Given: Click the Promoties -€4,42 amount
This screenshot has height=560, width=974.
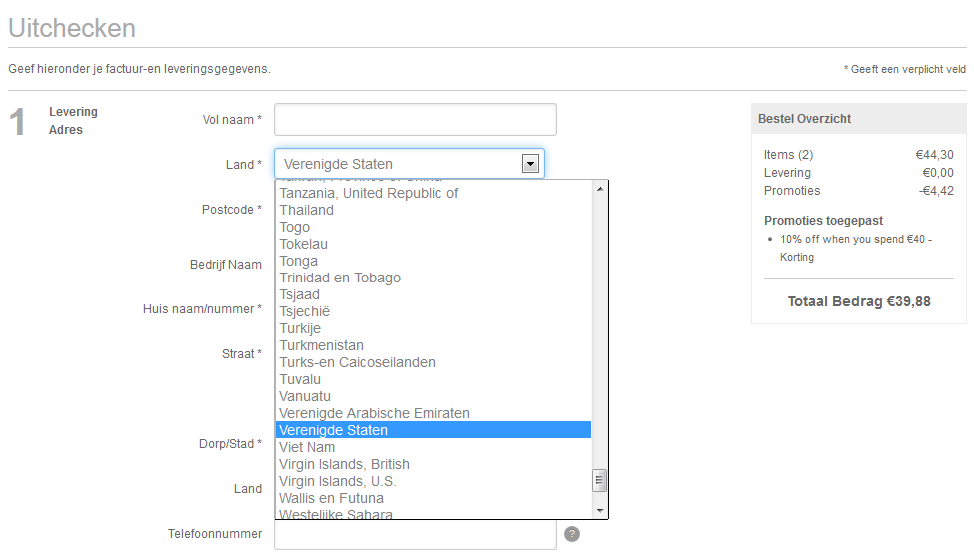Looking at the screenshot, I should (936, 191).
